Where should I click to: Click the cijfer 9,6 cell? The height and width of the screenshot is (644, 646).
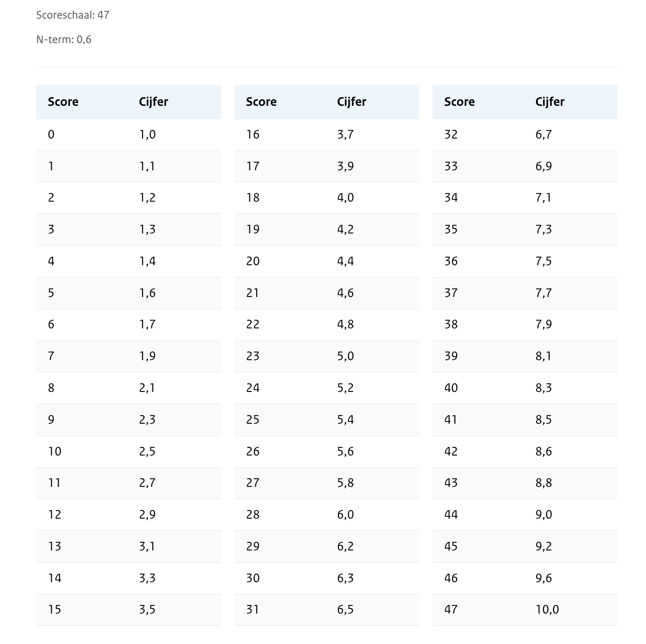coord(543,578)
